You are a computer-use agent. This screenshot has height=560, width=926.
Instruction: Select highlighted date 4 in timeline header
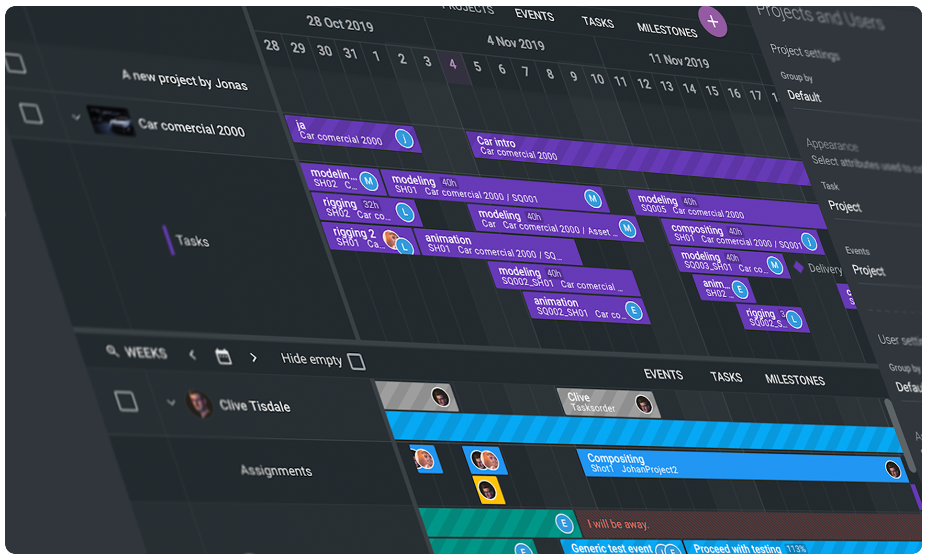coord(453,63)
